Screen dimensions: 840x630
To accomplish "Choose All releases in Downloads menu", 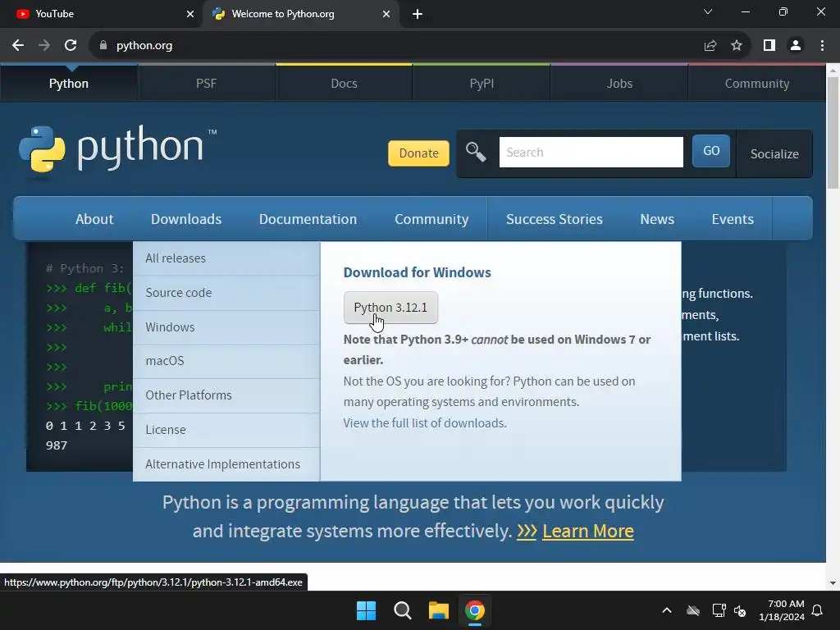I will [226, 258].
